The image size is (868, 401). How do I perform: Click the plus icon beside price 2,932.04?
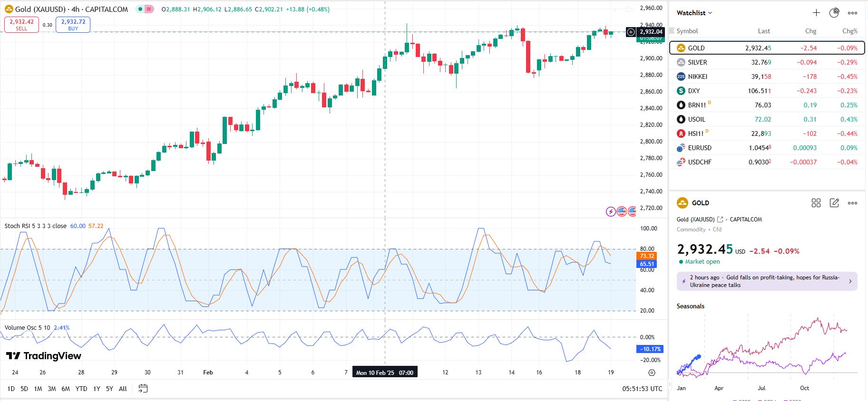point(631,32)
